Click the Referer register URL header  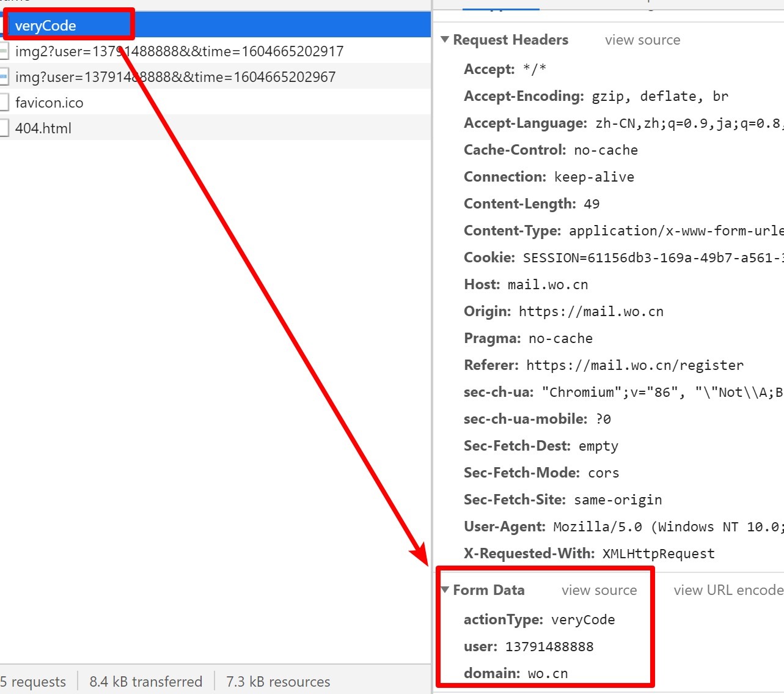click(x=604, y=365)
